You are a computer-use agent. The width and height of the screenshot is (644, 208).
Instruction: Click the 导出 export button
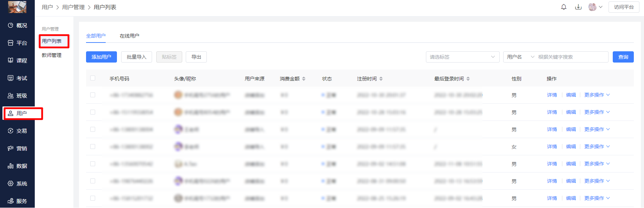point(196,57)
